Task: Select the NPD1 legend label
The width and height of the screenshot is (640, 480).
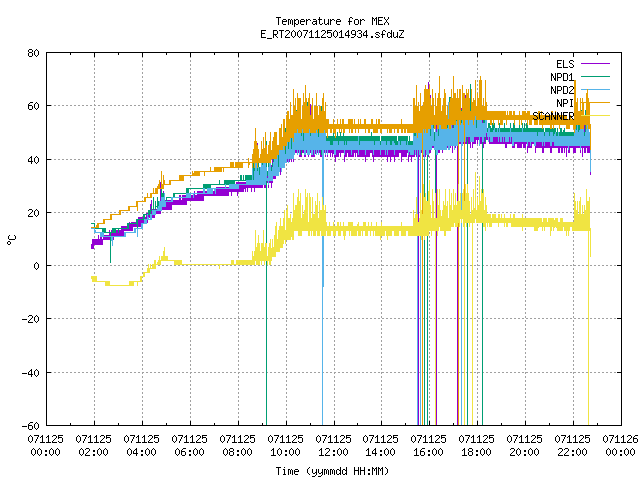Action: [x=562, y=77]
